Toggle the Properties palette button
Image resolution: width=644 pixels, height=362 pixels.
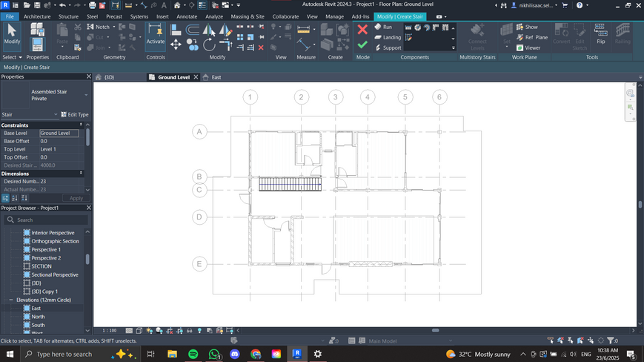[37, 45]
